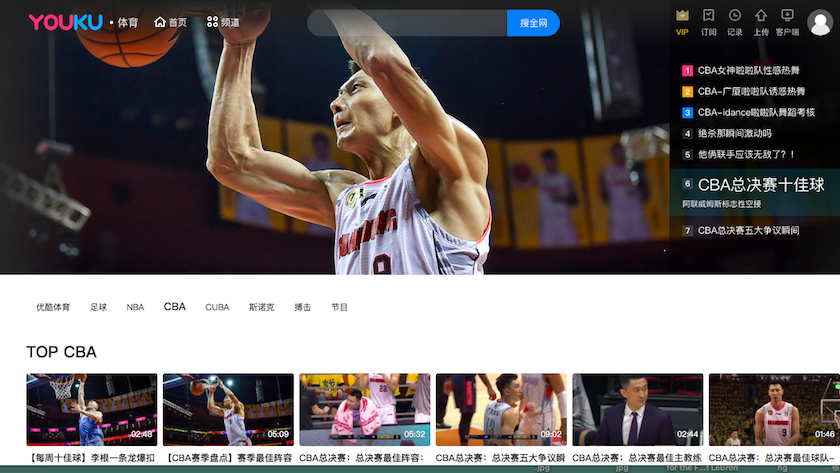Click subtitle 阿联威姆斯标志性空接
This screenshot has height=473, width=840.
coord(722,204)
